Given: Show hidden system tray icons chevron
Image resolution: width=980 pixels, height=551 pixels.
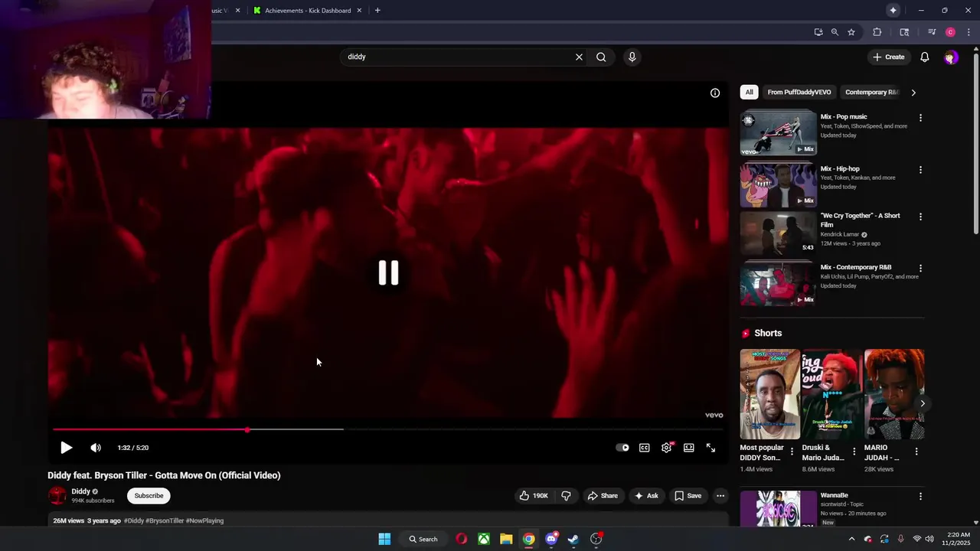Looking at the screenshot, I should [851, 539].
